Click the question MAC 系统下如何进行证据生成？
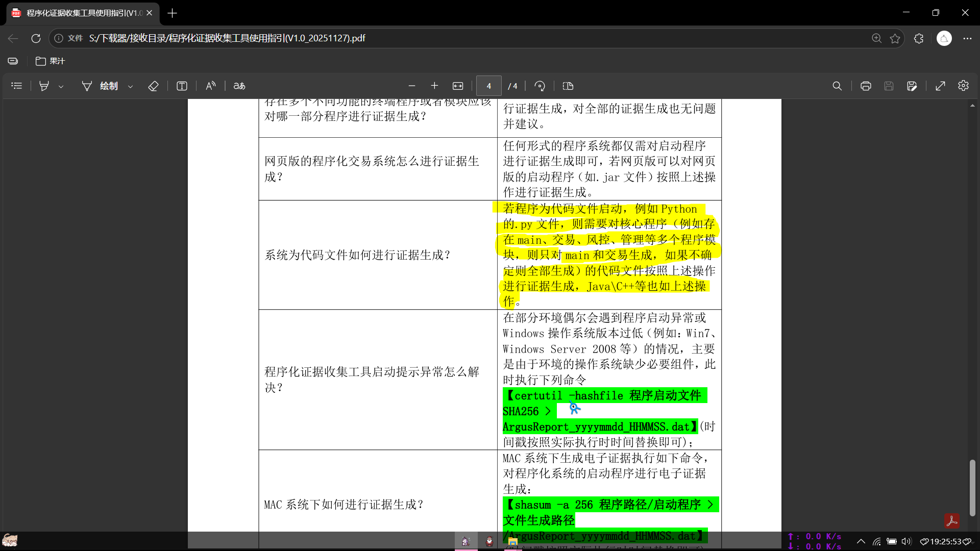980x551 pixels. [x=344, y=505]
